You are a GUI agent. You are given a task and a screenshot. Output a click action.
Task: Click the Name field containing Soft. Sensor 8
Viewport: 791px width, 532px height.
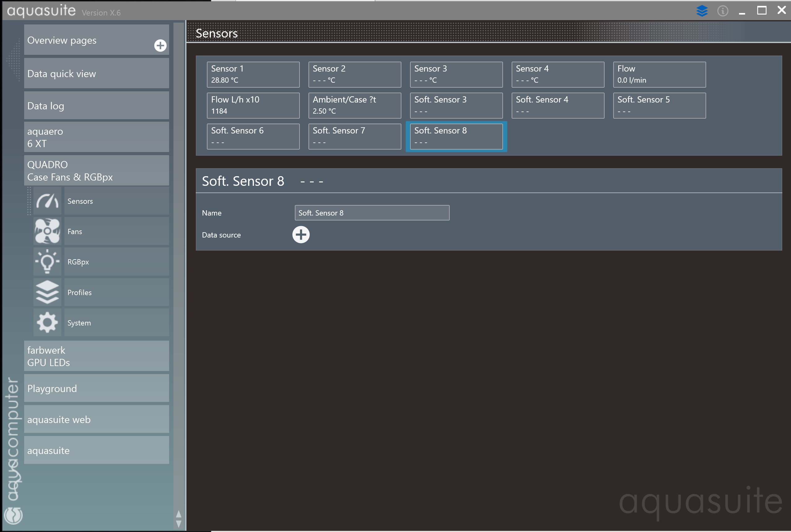click(372, 213)
